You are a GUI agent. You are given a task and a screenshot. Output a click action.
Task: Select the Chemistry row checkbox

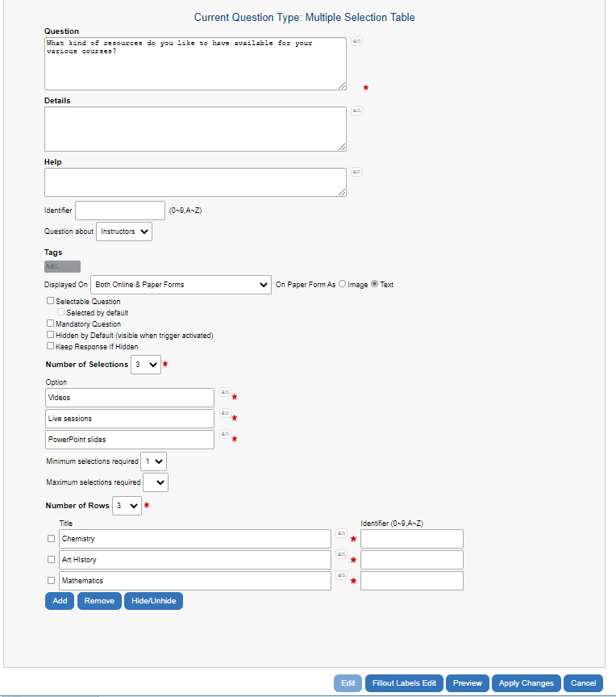51,539
